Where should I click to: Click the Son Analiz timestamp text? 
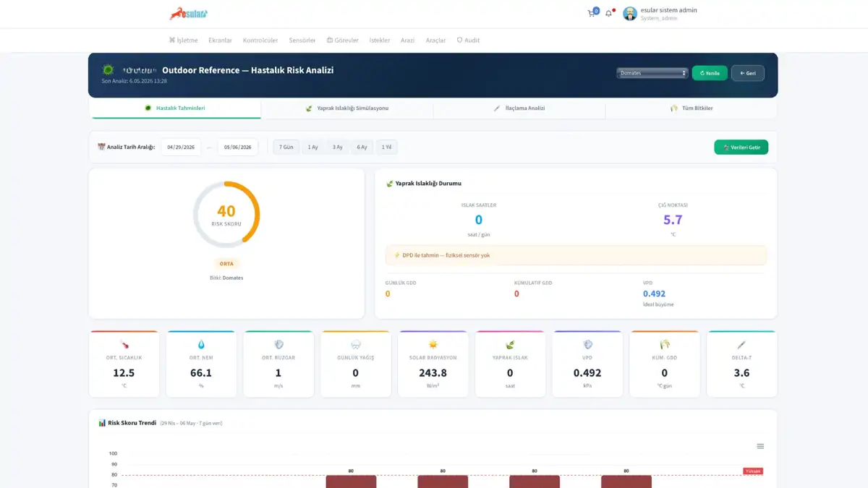[134, 81]
